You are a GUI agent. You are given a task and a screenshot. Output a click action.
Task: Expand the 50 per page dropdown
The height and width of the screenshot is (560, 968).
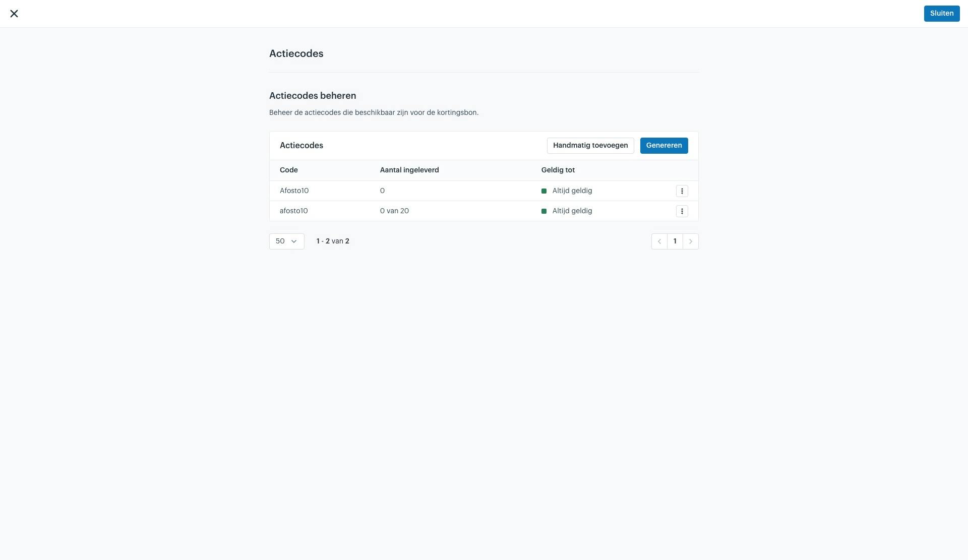pyautogui.click(x=286, y=241)
